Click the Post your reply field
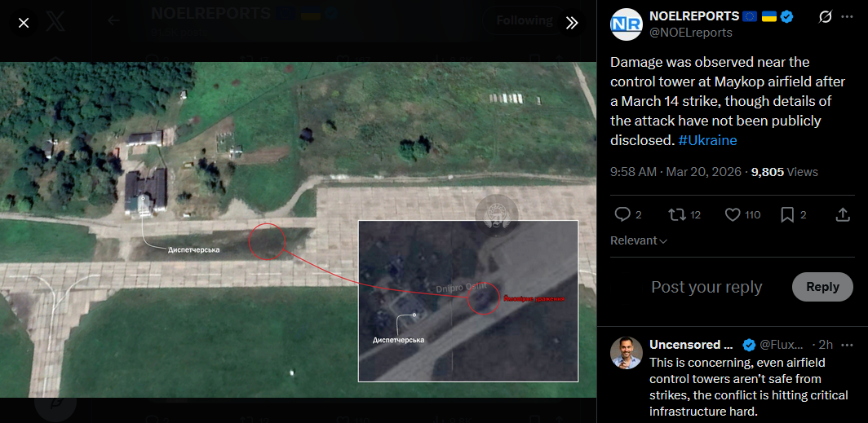868x423 pixels. [706, 287]
